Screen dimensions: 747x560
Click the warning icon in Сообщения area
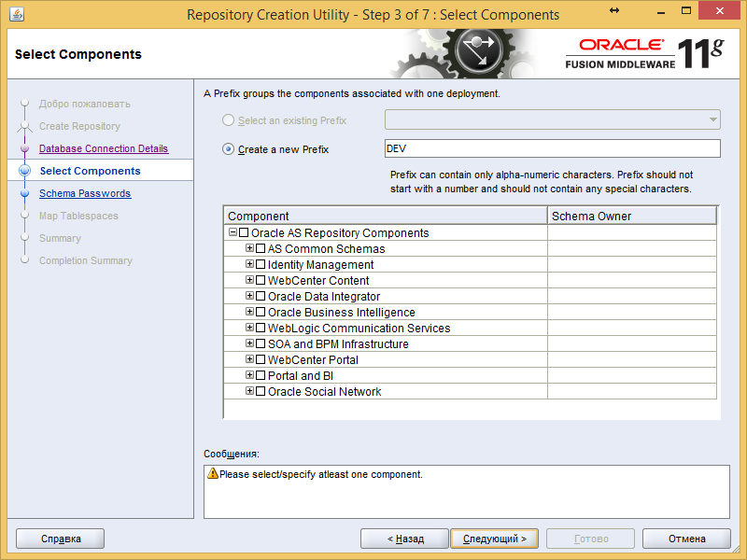point(212,476)
